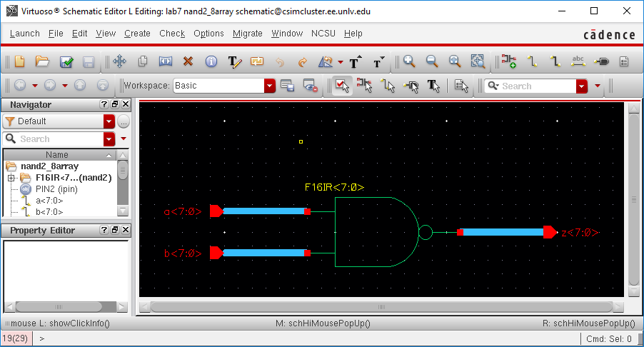644x347 pixels.
Task: Open the Rotate tool dropdown arrow
Action: 341,62
